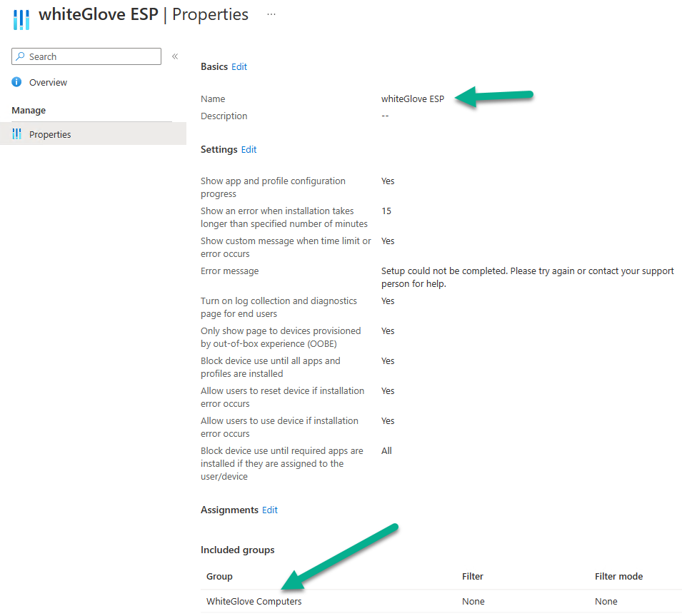Click the Overview info icon
Viewport: 682px width, 616px height.
point(16,82)
